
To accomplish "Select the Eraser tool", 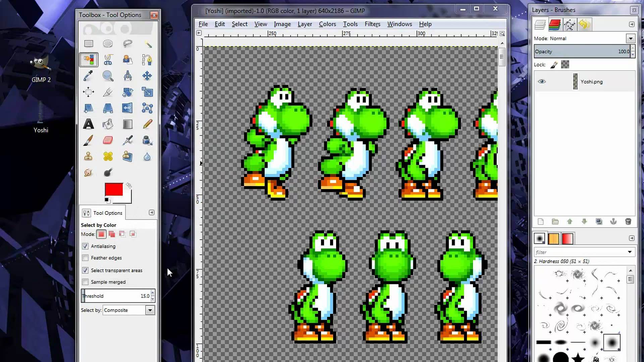I will (x=108, y=140).
